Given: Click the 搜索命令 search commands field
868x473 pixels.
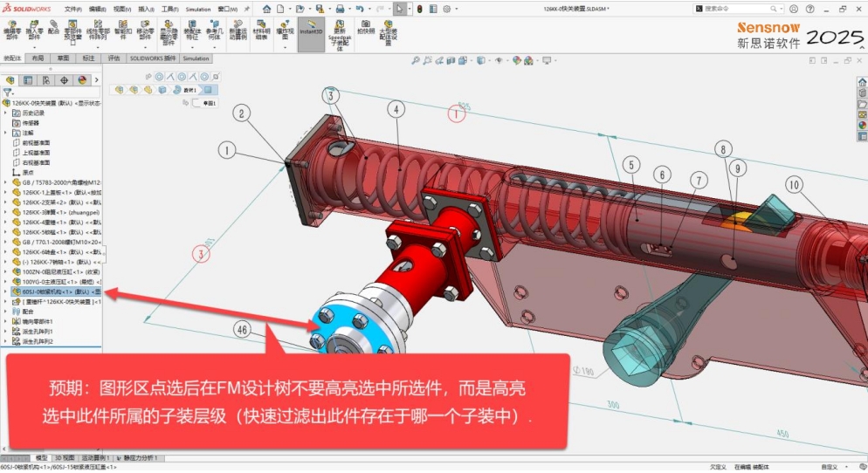Looking at the screenshot, I should [738, 9].
